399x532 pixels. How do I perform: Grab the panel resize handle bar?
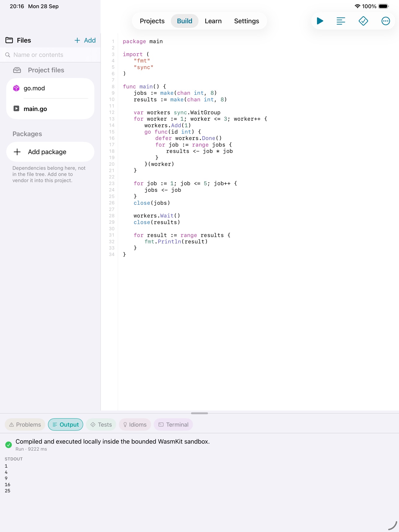[199, 413]
